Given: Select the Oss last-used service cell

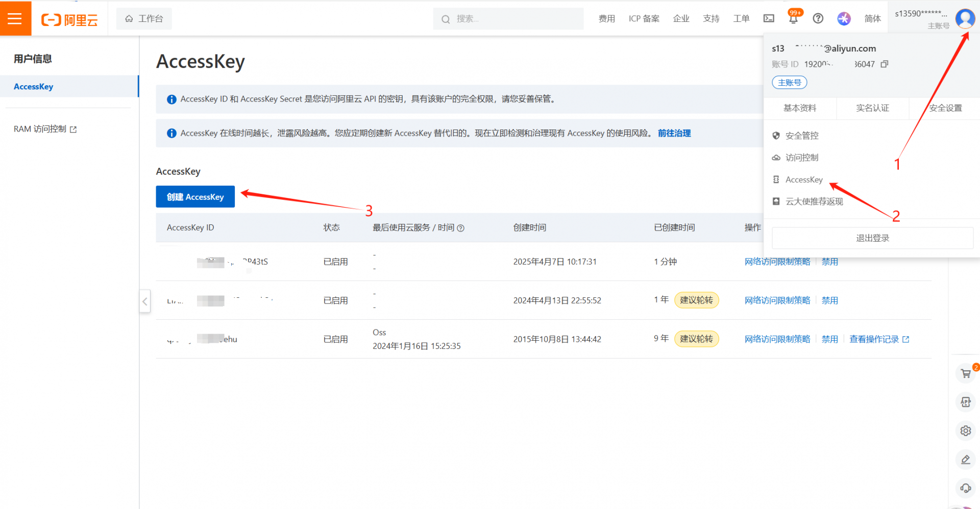Looking at the screenshot, I should (379, 333).
